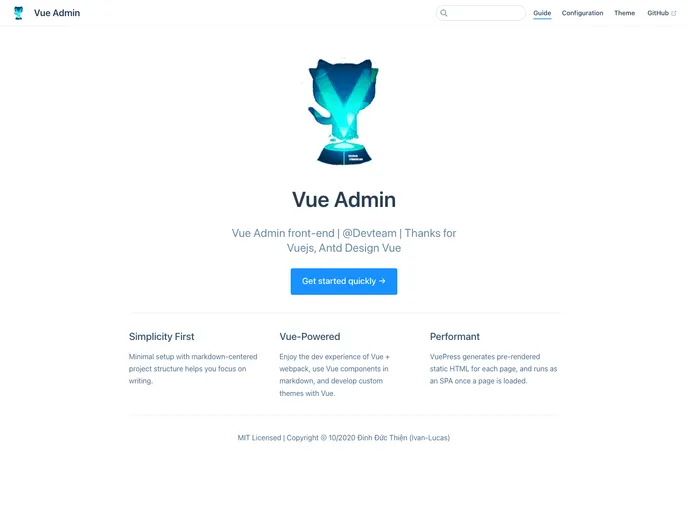688x512 pixels.
Task: Open the GitHub nav link
Action: tap(658, 13)
